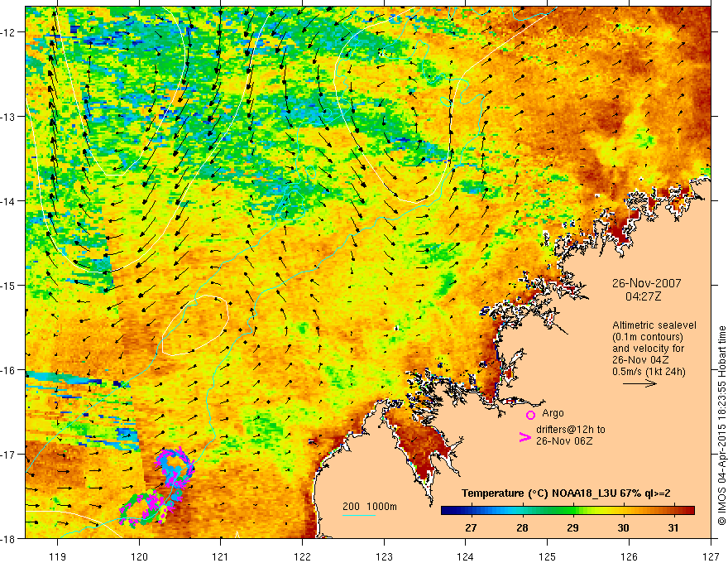
Task: Click the longitude axis label 124
Action: click(x=466, y=556)
